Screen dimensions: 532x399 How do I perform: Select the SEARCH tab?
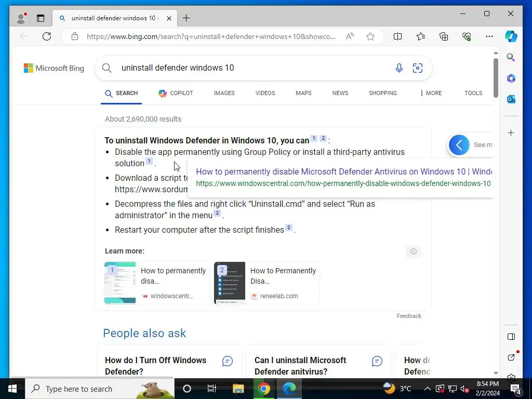coord(121,93)
